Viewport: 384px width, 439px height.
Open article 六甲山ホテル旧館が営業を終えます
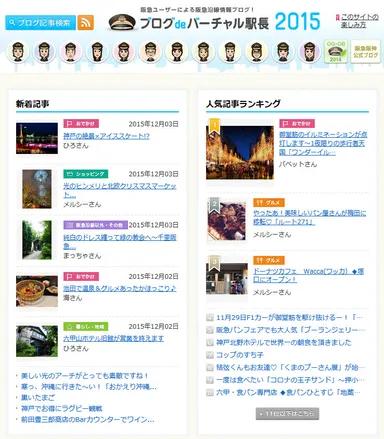pyautogui.click(x=113, y=338)
